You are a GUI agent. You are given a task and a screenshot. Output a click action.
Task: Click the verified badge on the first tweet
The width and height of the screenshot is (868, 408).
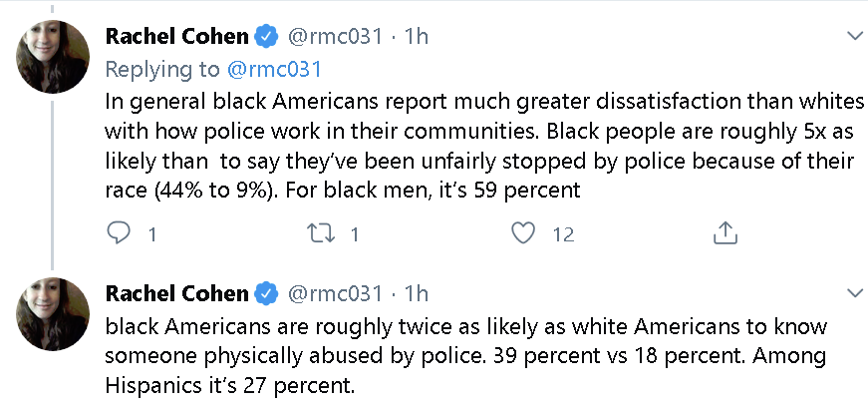coord(266,37)
